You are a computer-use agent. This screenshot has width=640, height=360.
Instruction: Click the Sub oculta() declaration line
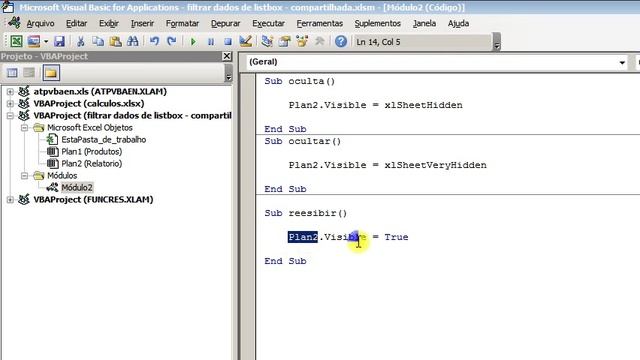(x=299, y=81)
